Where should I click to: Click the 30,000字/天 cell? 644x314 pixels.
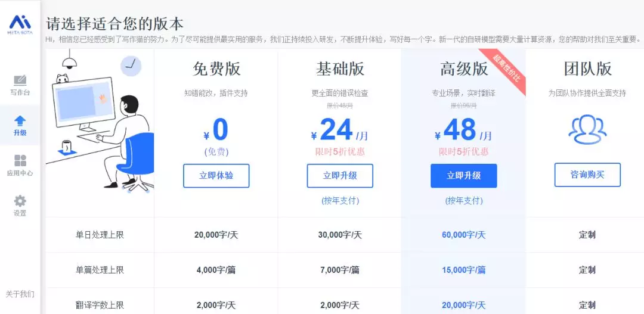[340, 235]
